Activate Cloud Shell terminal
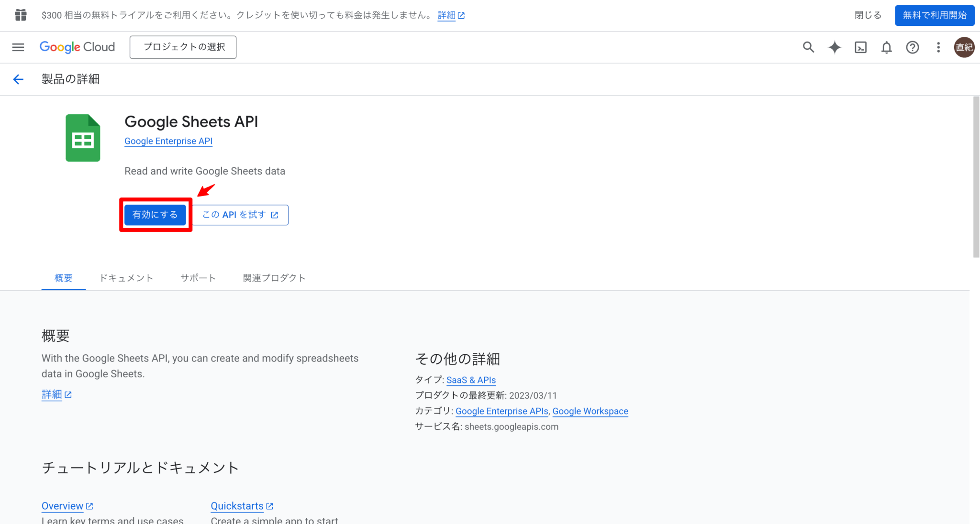Screen dimensions: 980x524 pyautogui.click(x=860, y=47)
